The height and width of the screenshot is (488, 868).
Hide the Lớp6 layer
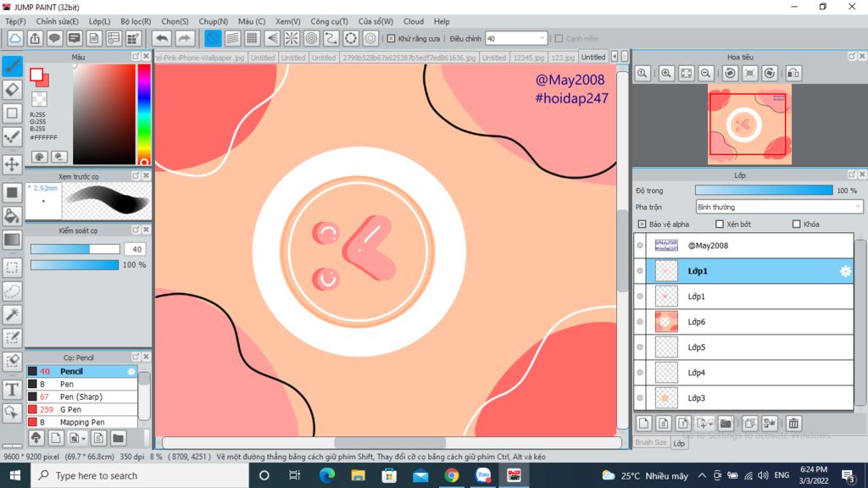tap(640, 322)
